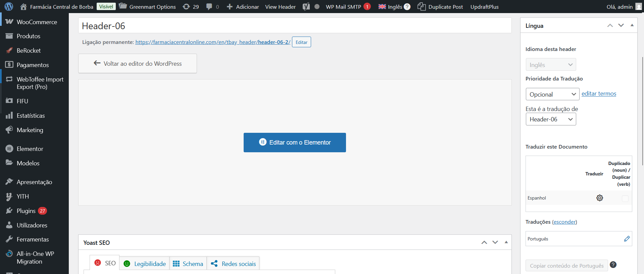The height and width of the screenshot is (274, 644).
Task: Switch to the Redes sociais tab
Action: point(233,264)
